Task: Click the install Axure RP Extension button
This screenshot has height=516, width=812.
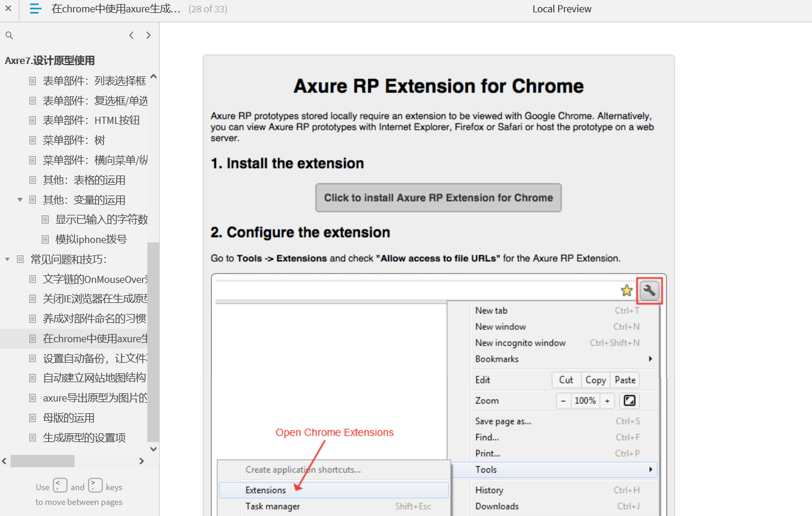Action: (439, 198)
